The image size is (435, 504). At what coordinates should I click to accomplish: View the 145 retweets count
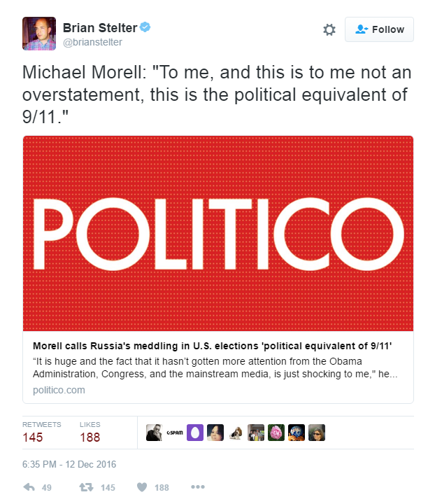coord(33,437)
